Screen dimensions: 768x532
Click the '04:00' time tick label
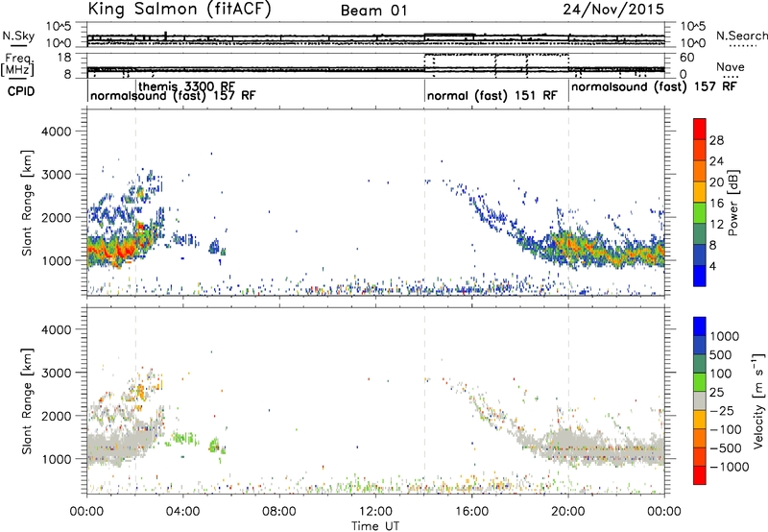[182, 512]
